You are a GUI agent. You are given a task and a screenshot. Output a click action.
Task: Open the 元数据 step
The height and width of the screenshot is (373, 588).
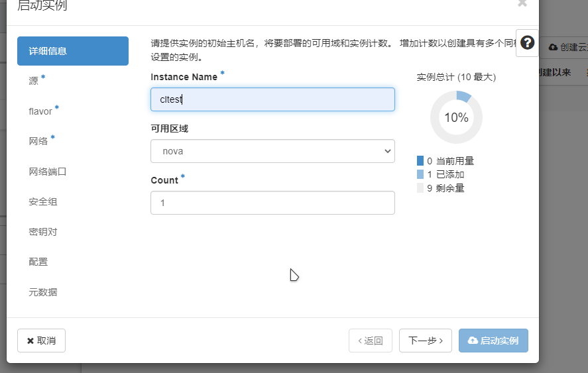(x=42, y=292)
